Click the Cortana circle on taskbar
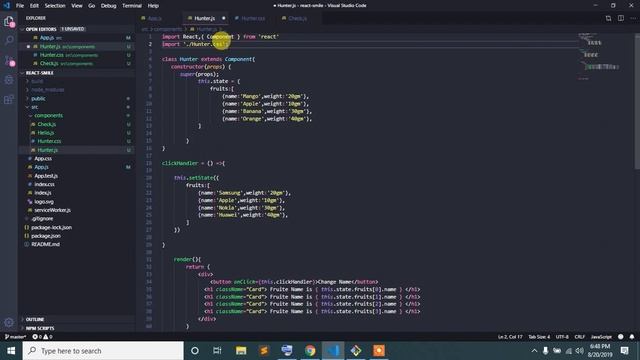Viewport: 640px width, 360px height. pos(195,351)
